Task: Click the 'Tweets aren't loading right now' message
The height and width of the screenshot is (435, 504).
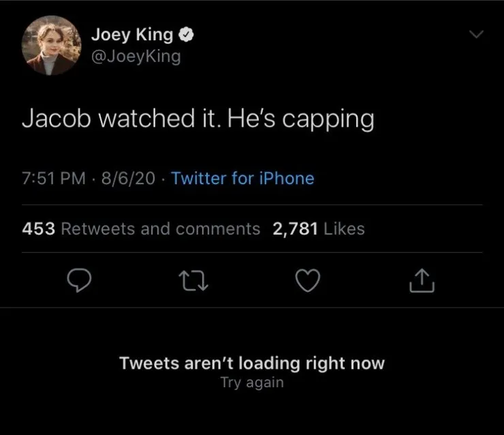Action: (x=252, y=363)
